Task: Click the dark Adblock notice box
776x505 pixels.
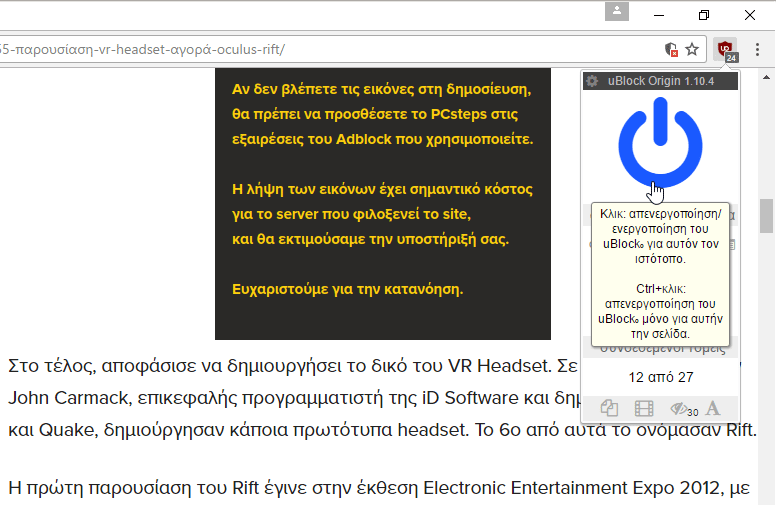Action: (383, 203)
